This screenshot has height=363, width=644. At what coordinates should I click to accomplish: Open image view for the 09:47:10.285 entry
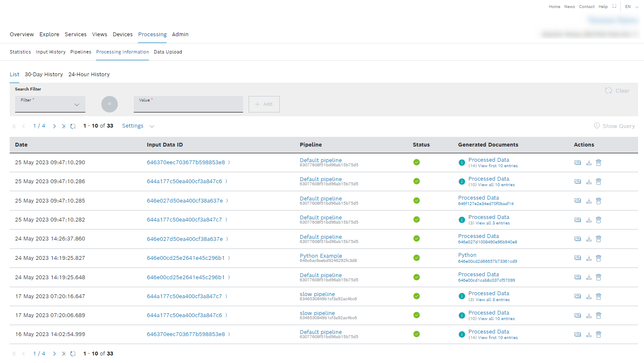pyautogui.click(x=578, y=201)
